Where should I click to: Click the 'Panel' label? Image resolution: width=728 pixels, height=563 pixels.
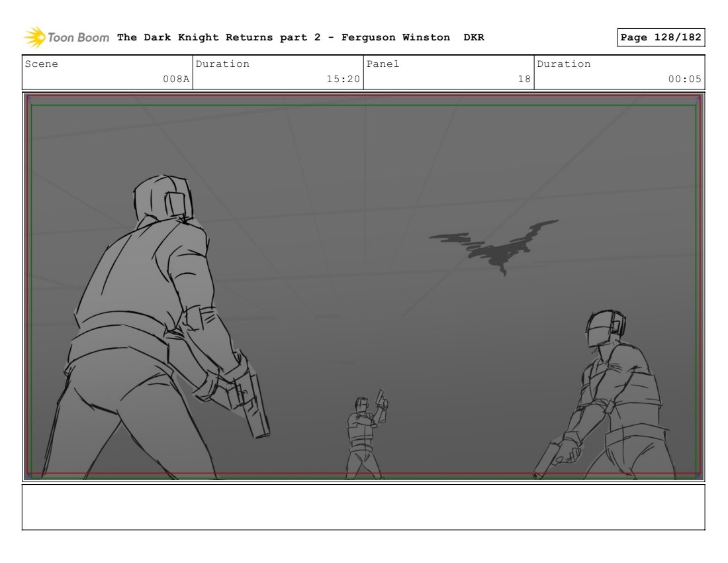(383, 64)
